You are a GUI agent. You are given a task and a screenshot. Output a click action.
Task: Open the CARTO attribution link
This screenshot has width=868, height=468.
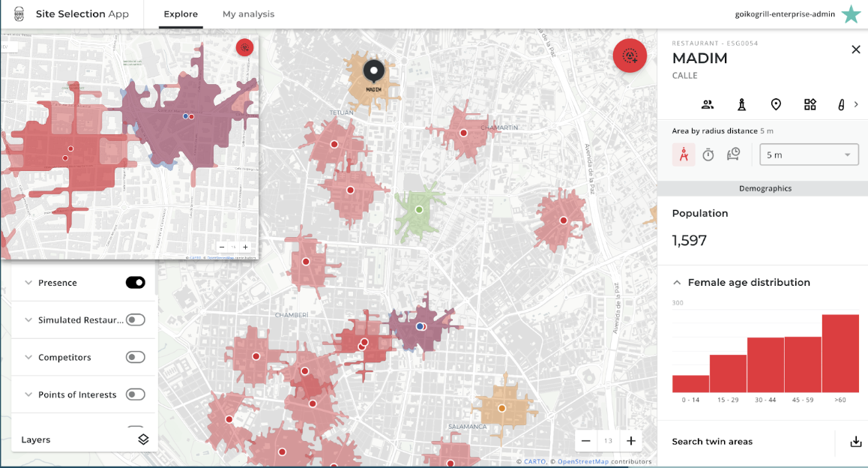tap(534, 461)
